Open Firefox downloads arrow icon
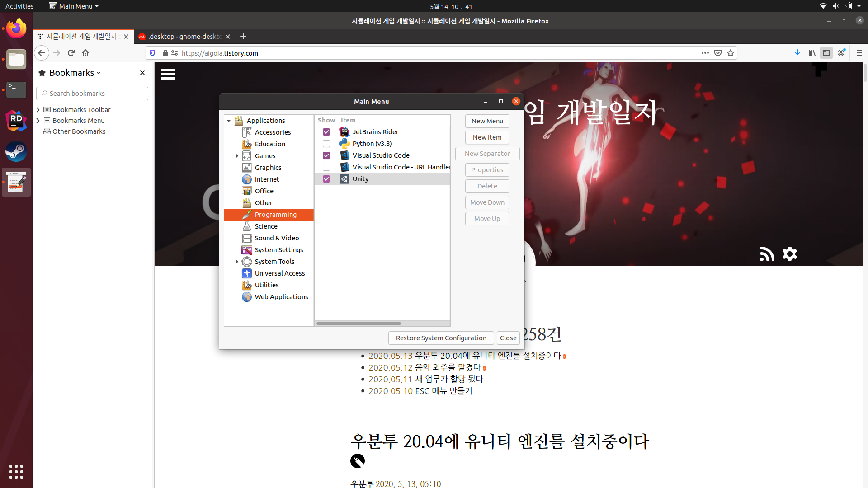 click(797, 53)
